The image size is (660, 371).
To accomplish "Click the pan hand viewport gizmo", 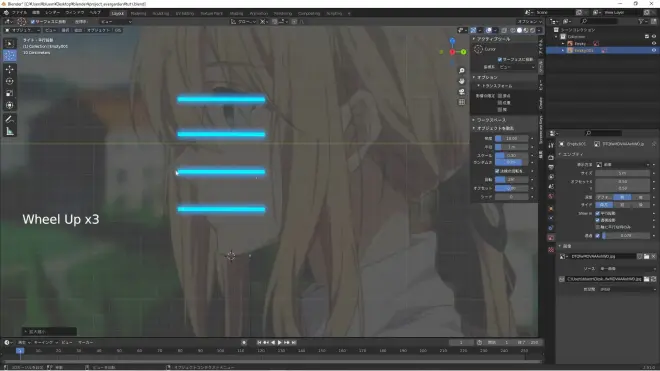I will pyautogui.click(x=462, y=81).
